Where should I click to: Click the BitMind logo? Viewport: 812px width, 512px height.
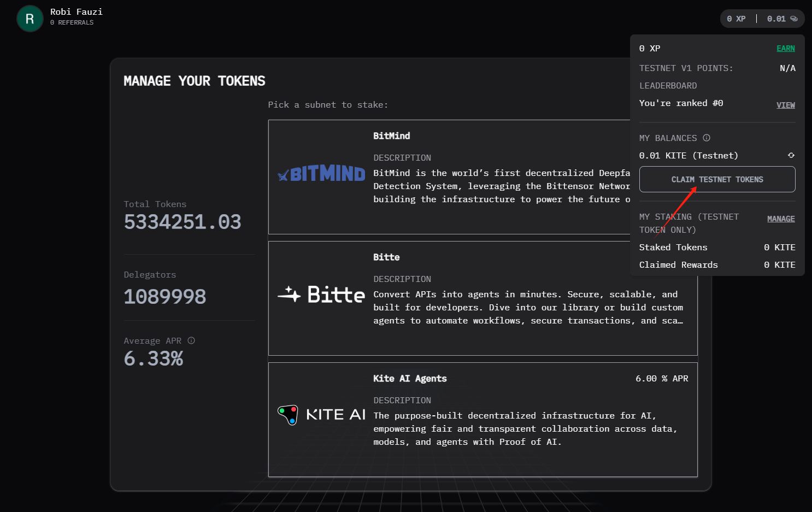tap(321, 174)
